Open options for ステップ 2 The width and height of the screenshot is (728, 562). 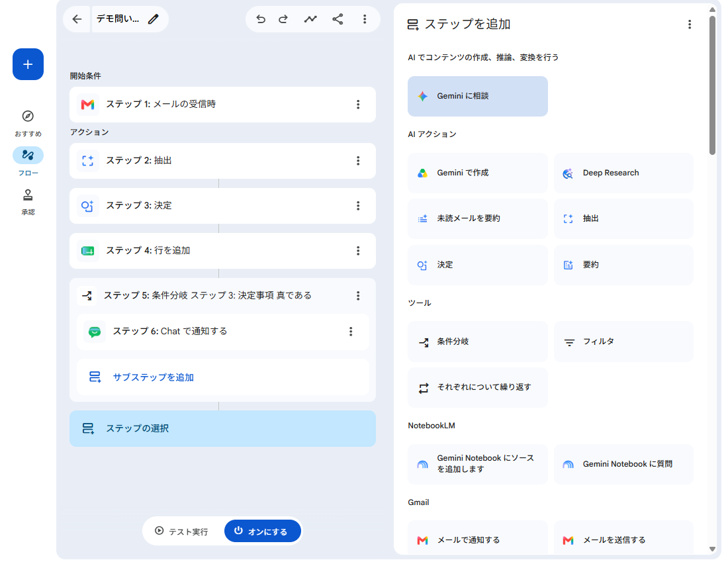358,161
